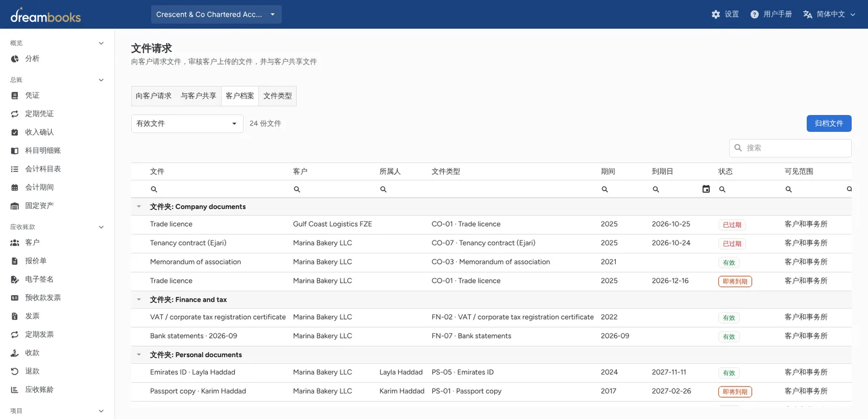Screen dimensions: 868x419
Task: Click the 凭证 voucher icon in sidebar
Action: click(15, 96)
